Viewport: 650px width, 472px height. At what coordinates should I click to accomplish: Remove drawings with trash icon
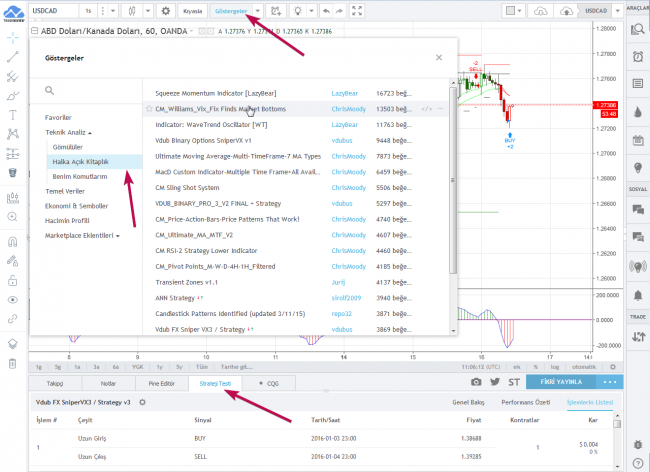[13, 363]
